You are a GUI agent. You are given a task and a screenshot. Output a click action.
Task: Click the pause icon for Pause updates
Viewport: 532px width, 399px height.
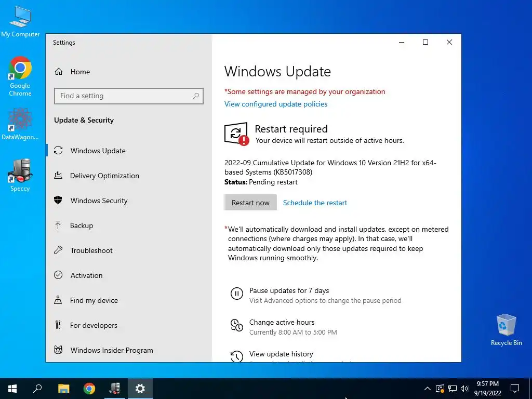click(x=236, y=293)
